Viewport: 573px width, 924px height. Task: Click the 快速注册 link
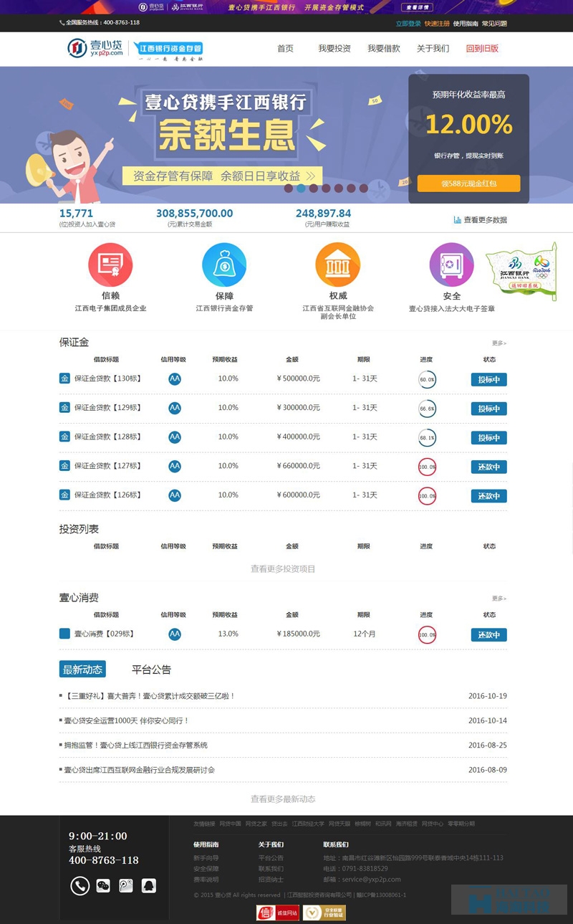coord(437,24)
